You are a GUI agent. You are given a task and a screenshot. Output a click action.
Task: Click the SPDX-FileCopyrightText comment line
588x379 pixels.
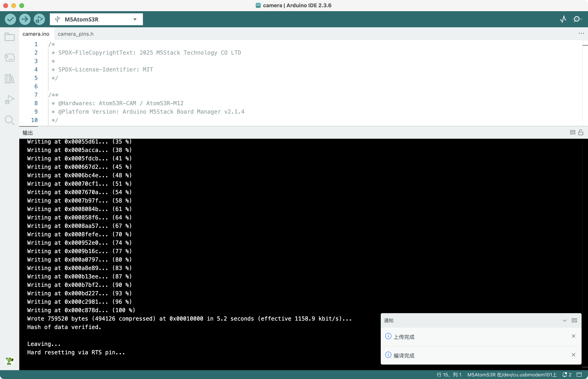tap(146, 53)
